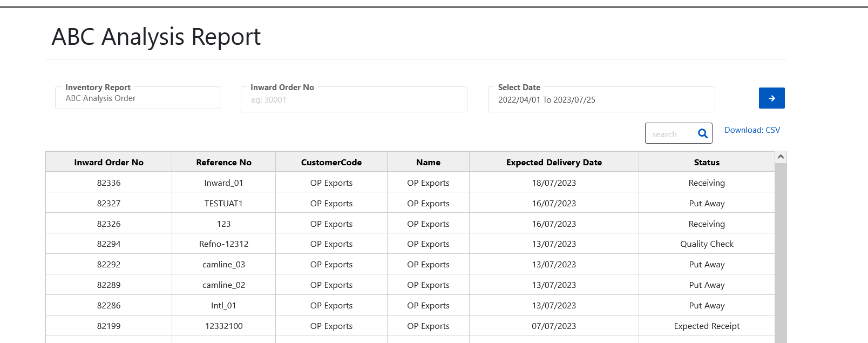Open the Select Date range picker
Image resolution: width=868 pixels, height=343 pixels.
(x=601, y=100)
